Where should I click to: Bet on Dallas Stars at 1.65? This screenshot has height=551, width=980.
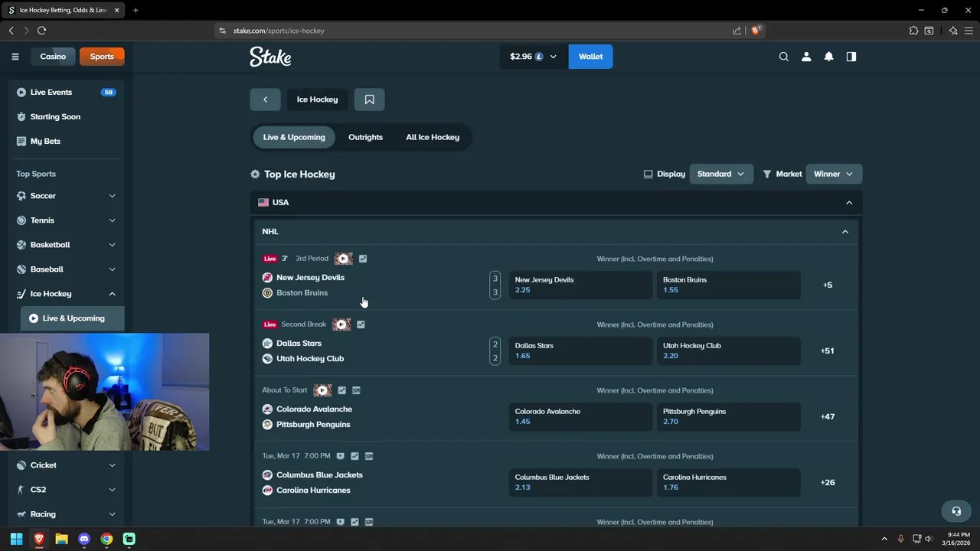580,350
